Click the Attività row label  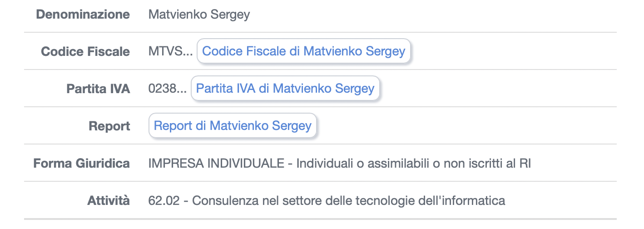click(x=109, y=200)
